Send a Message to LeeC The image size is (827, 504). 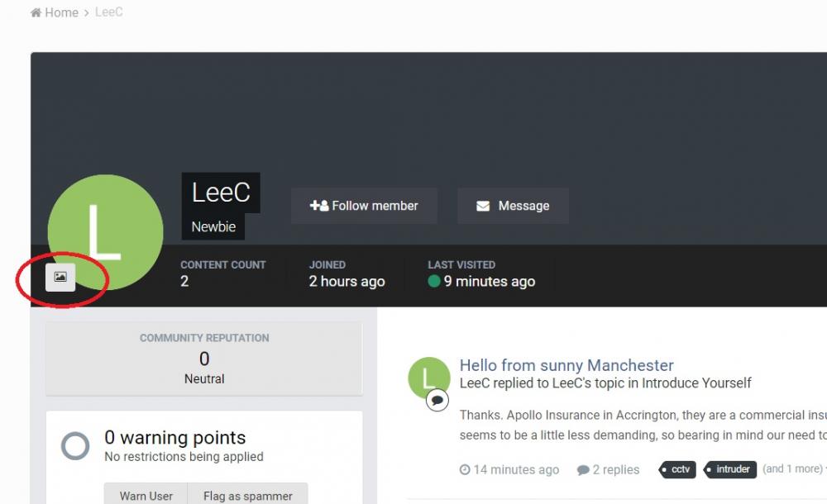(x=513, y=206)
